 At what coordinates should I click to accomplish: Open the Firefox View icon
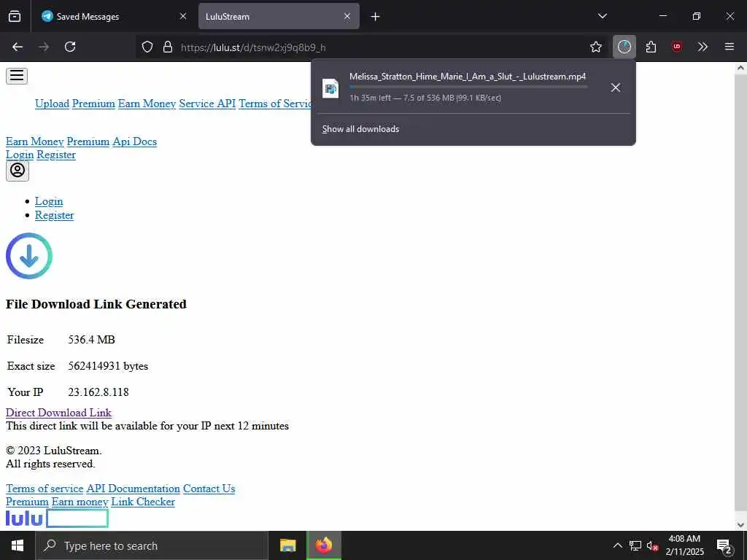coord(15,16)
